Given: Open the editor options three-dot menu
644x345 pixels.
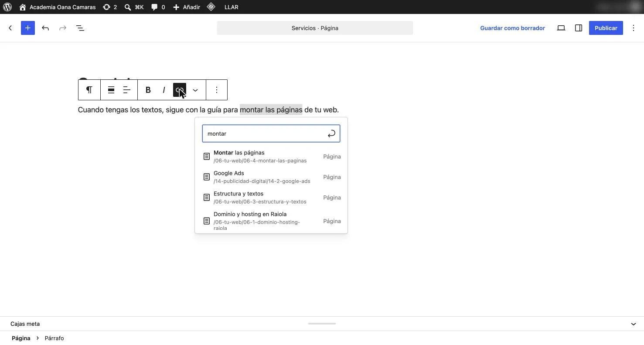Looking at the screenshot, I should [x=634, y=28].
